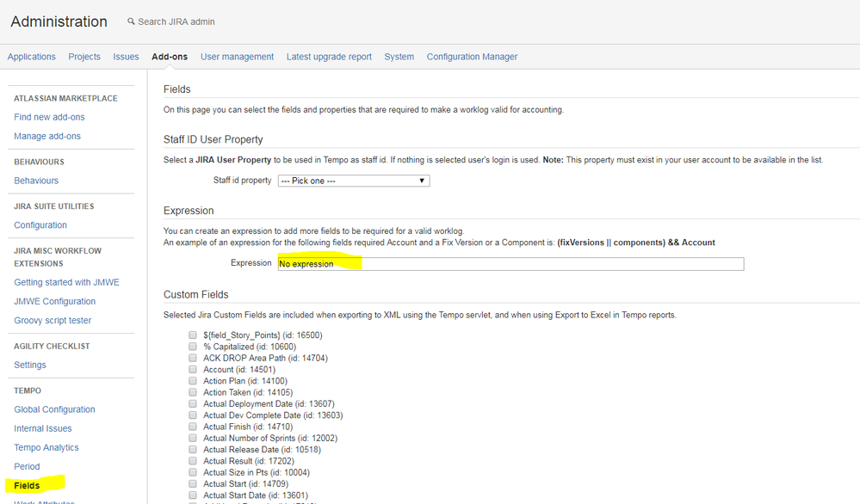
Task: Open the System tab
Action: [x=399, y=57]
